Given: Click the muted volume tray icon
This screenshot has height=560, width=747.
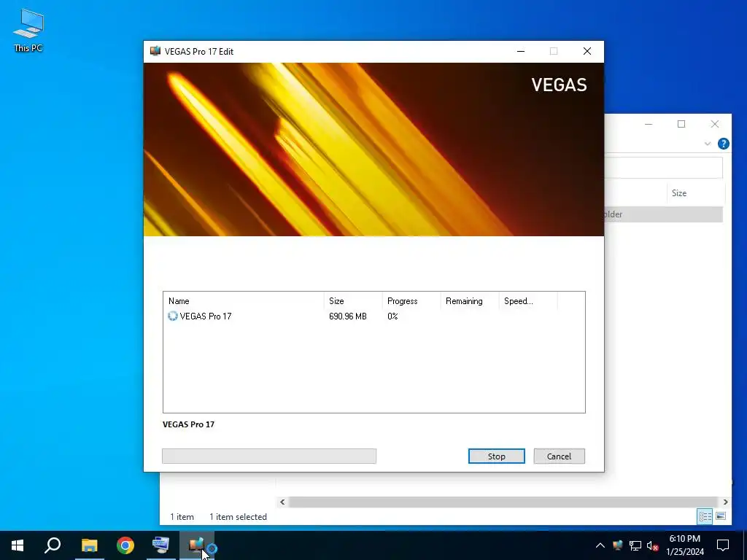Looking at the screenshot, I should (652, 545).
